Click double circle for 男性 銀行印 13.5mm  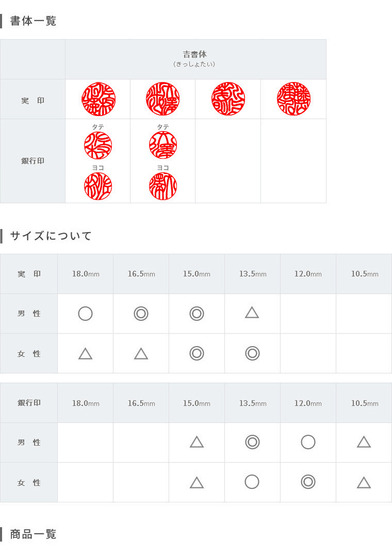click(252, 442)
